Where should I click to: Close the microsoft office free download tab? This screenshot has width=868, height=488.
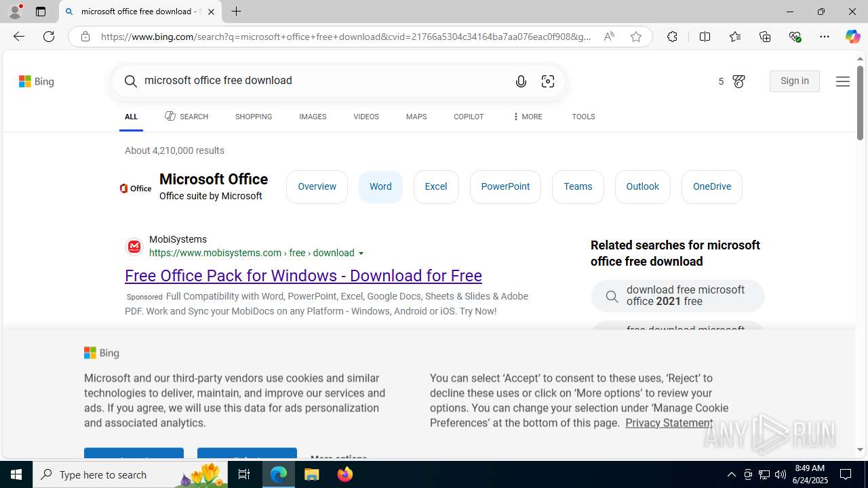click(x=211, y=12)
